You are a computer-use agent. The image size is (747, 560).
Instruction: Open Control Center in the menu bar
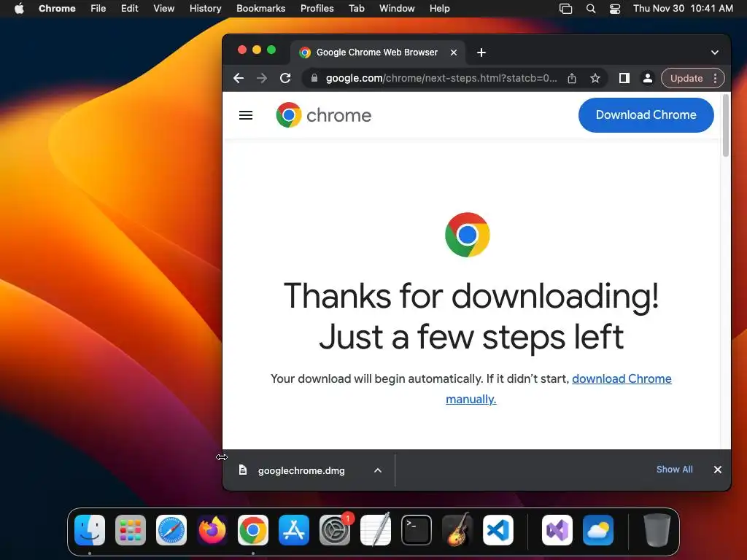click(x=615, y=9)
